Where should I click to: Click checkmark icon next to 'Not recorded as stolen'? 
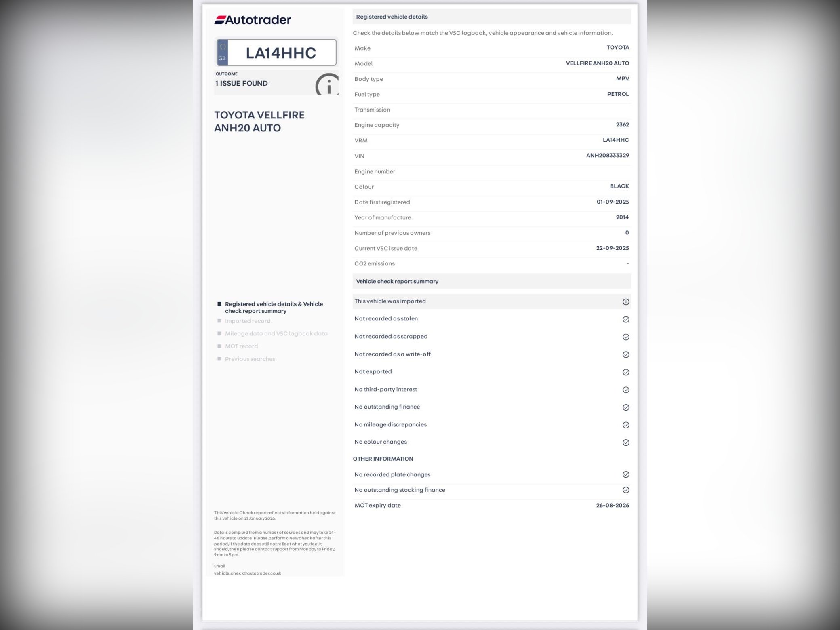pyautogui.click(x=625, y=319)
